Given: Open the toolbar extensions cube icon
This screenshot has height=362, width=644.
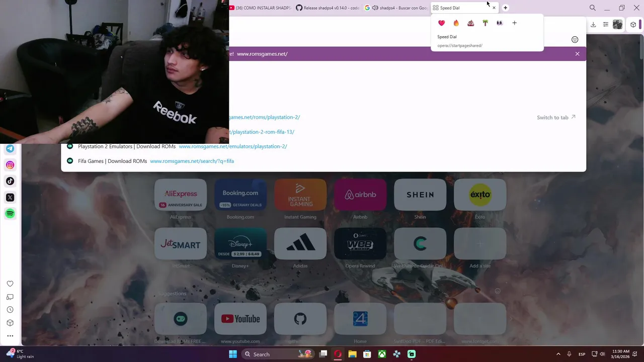Looking at the screenshot, I should [x=633, y=25].
